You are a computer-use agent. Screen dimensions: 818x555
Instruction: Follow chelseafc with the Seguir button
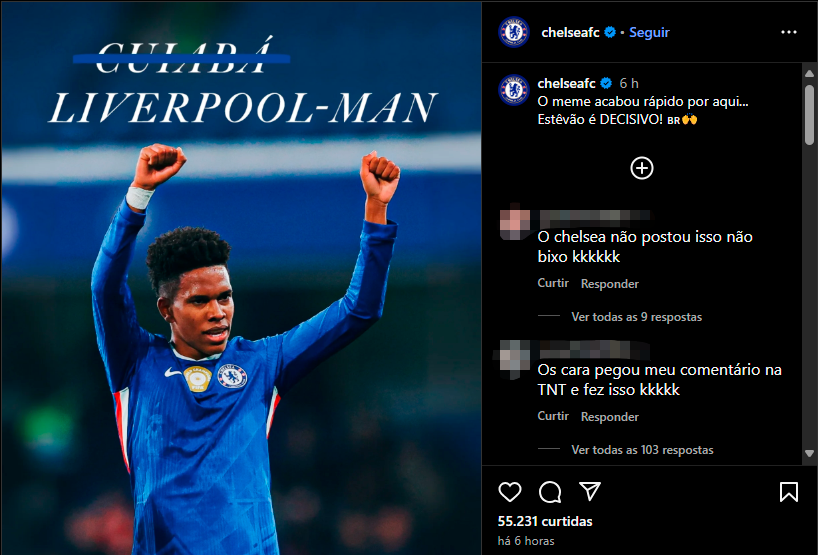pyautogui.click(x=649, y=32)
